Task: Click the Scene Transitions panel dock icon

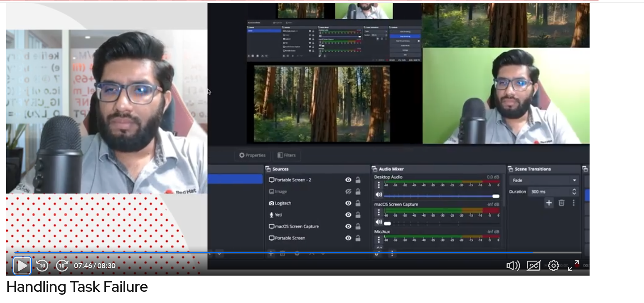Action: [x=511, y=169]
